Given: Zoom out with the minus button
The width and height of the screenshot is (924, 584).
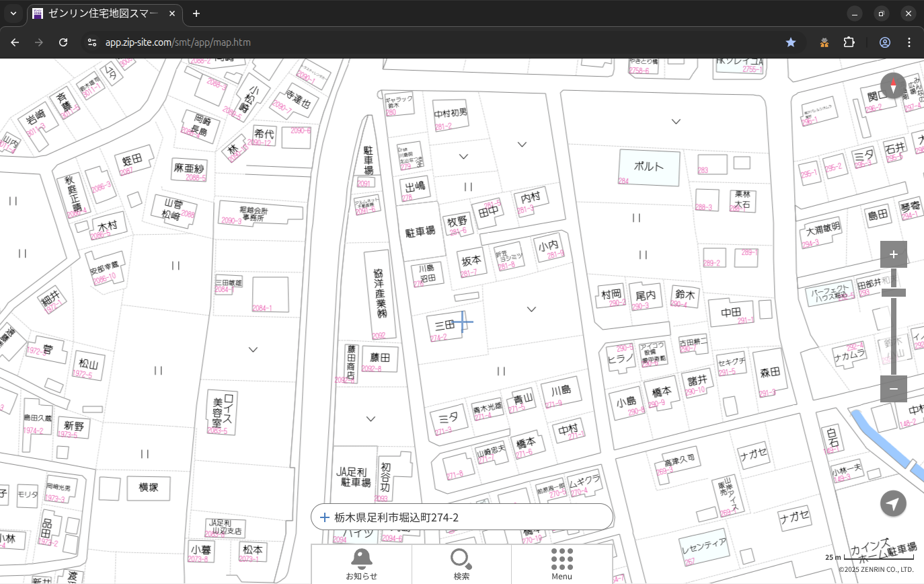Looking at the screenshot, I should point(893,389).
